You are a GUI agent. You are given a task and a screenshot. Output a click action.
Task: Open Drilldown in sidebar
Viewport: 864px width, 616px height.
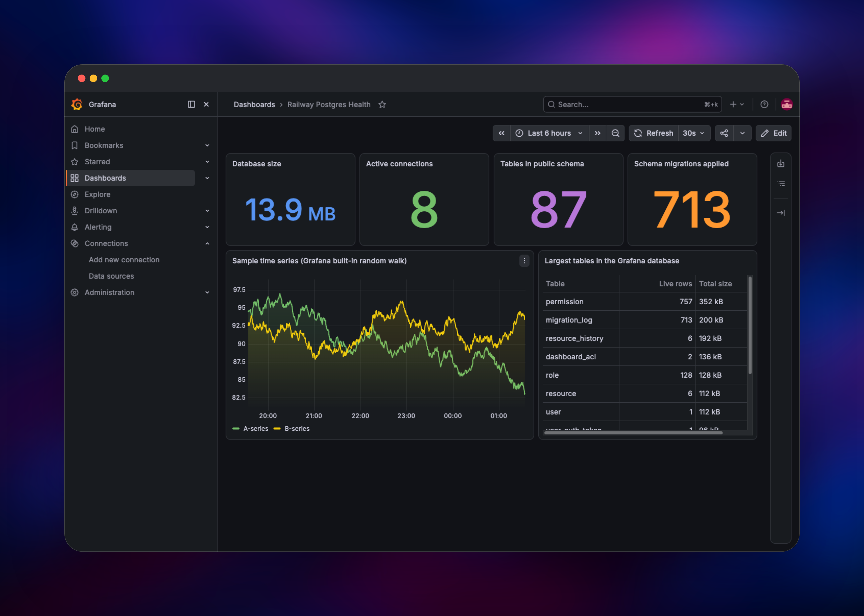click(x=101, y=211)
